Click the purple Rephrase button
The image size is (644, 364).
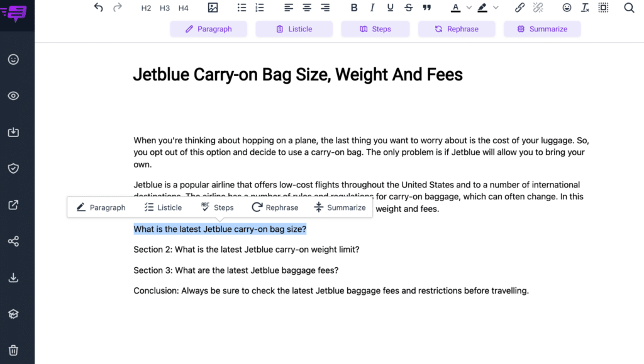click(457, 29)
